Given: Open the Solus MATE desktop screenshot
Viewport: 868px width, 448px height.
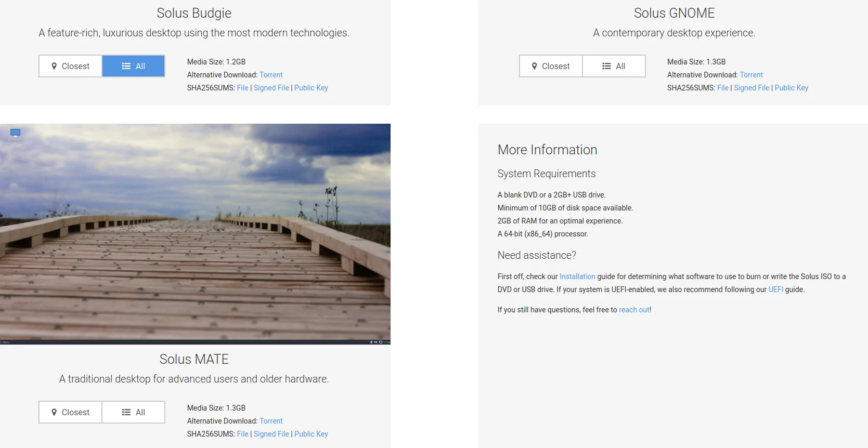Looking at the screenshot, I should pos(195,234).
